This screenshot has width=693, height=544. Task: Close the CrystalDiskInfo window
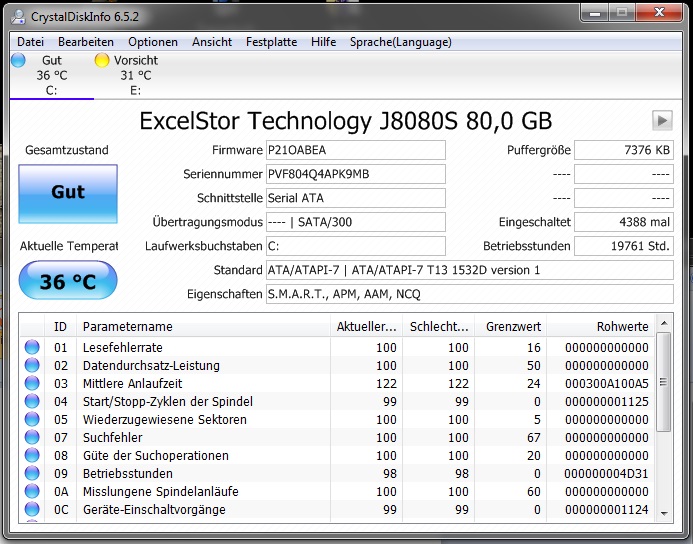click(659, 13)
